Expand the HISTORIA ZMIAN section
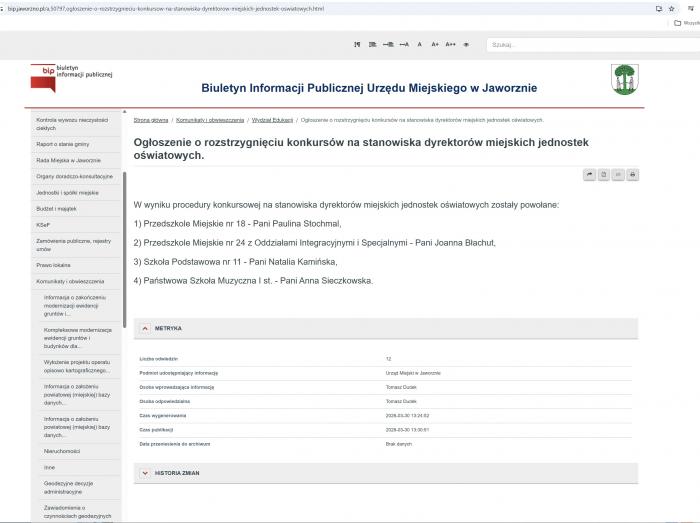The height and width of the screenshot is (523, 700). click(x=145, y=472)
